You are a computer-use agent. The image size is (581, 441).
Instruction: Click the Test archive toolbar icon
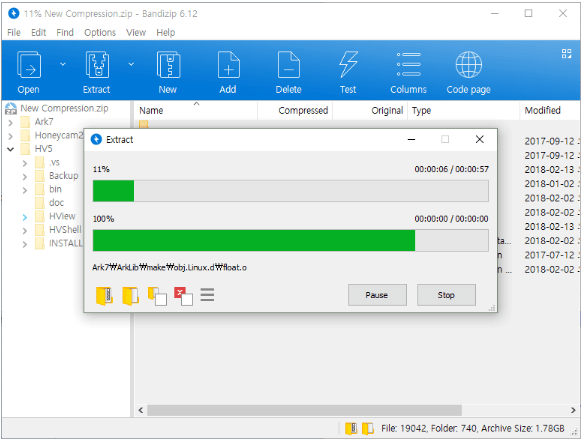(348, 65)
